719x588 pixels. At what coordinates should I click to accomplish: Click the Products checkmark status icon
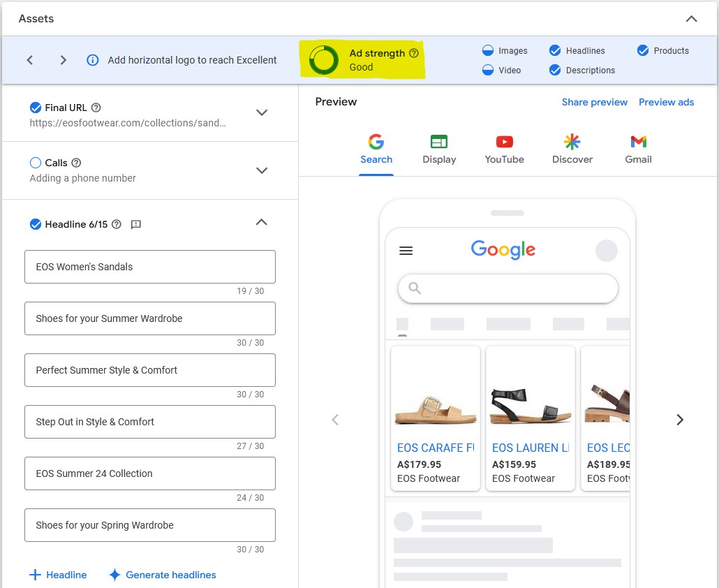click(x=643, y=50)
